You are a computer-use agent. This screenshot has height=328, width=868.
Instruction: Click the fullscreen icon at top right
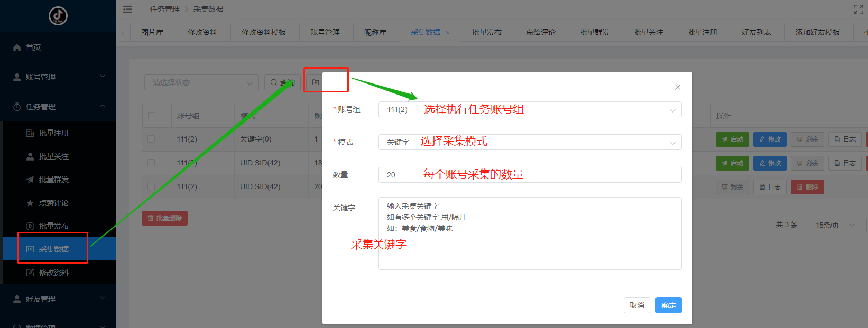click(858, 10)
